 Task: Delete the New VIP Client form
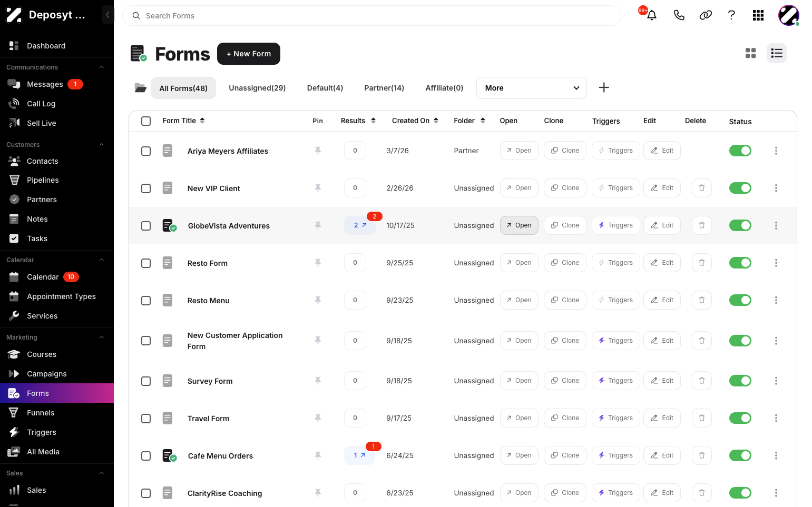coord(701,188)
